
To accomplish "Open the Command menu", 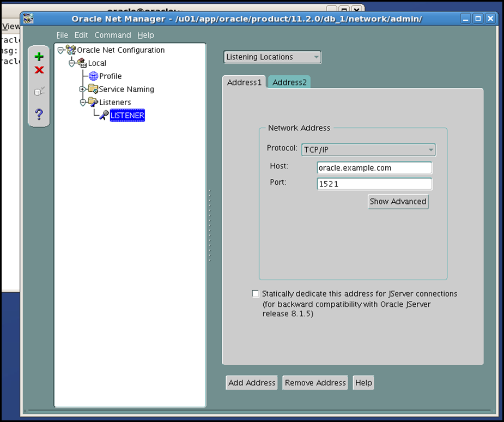I will tap(112, 35).
